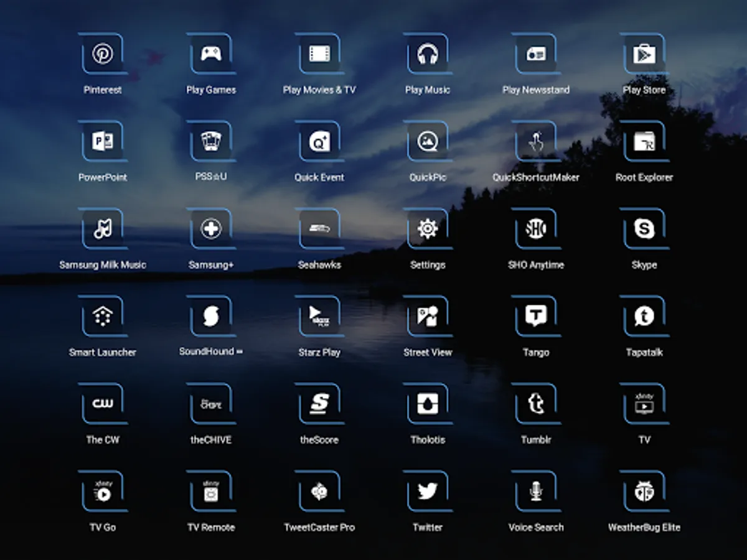Tap the Tango app icon
Image resolution: width=747 pixels, height=560 pixels.
pyautogui.click(x=536, y=317)
